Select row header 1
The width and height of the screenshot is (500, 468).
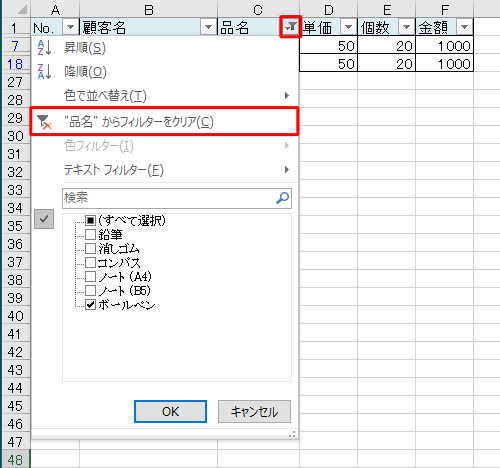tap(15, 27)
